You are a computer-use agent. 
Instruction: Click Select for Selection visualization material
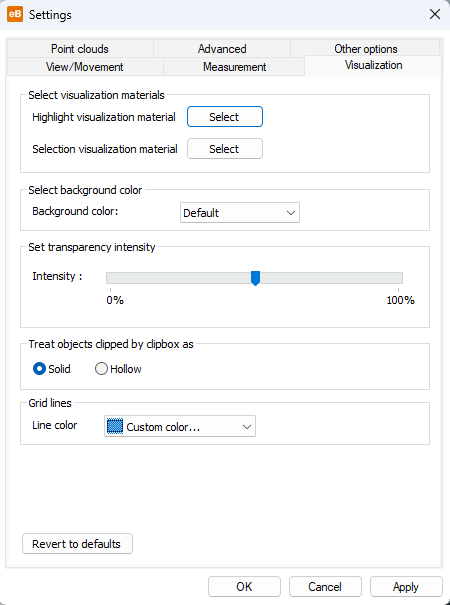(225, 149)
